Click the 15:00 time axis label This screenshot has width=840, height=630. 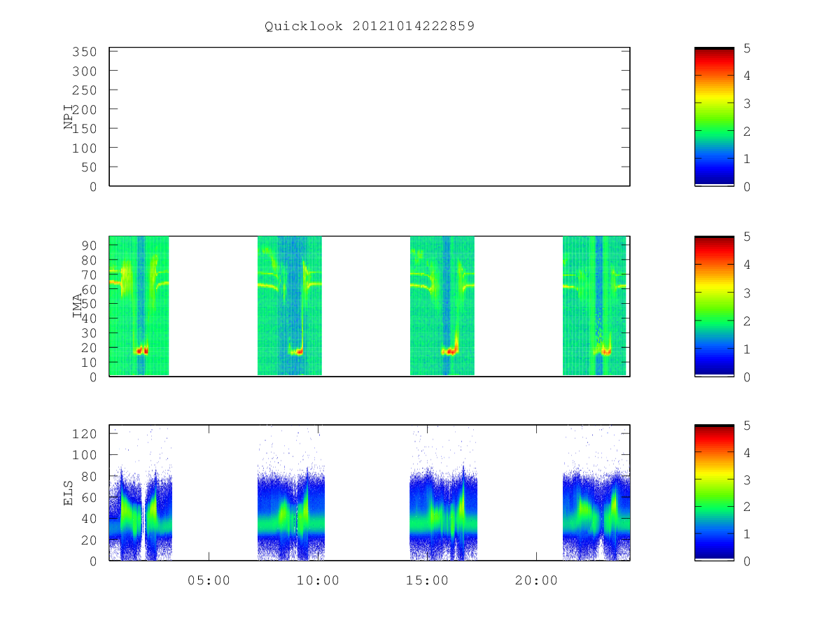tap(427, 580)
